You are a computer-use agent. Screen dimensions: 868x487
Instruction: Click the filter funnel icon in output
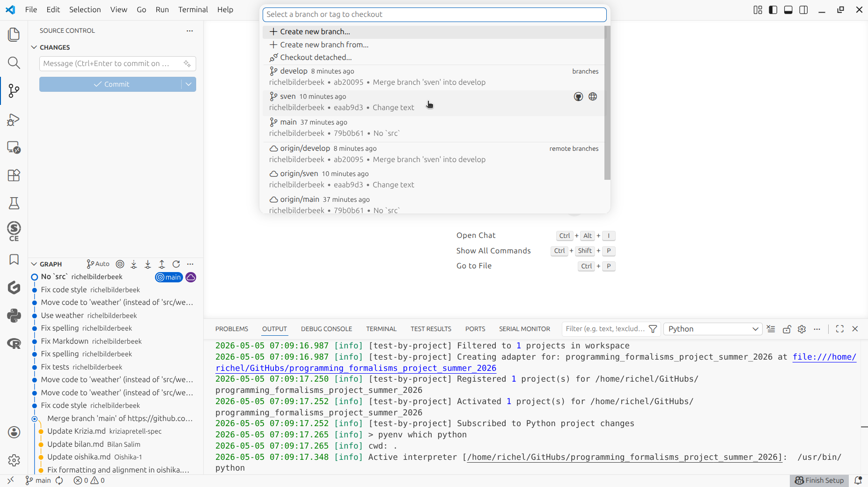(x=653, y=329)
